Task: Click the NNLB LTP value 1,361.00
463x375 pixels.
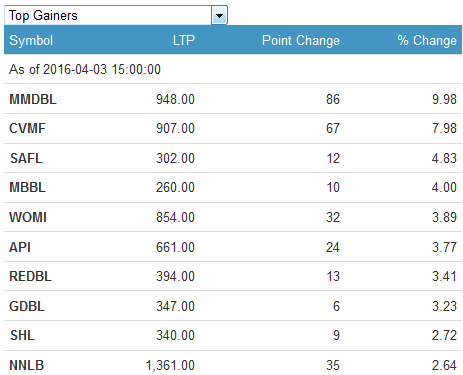Action: 170,365
